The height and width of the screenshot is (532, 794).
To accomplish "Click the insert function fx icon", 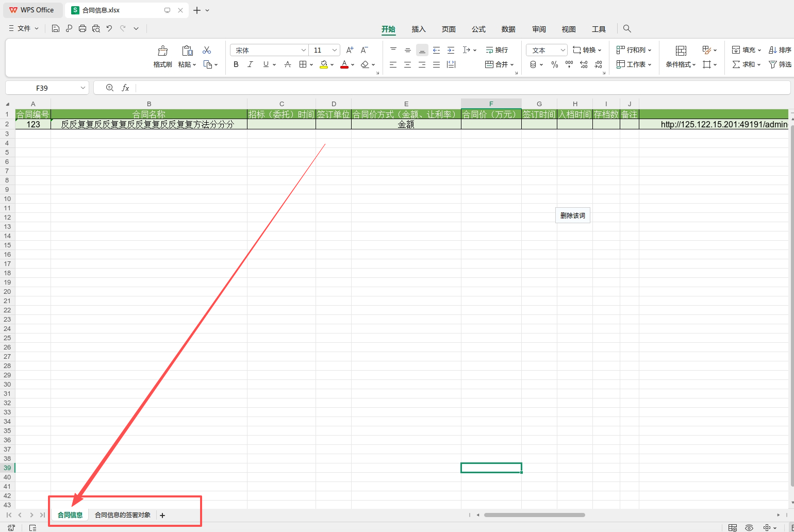I will click(125, 88).
